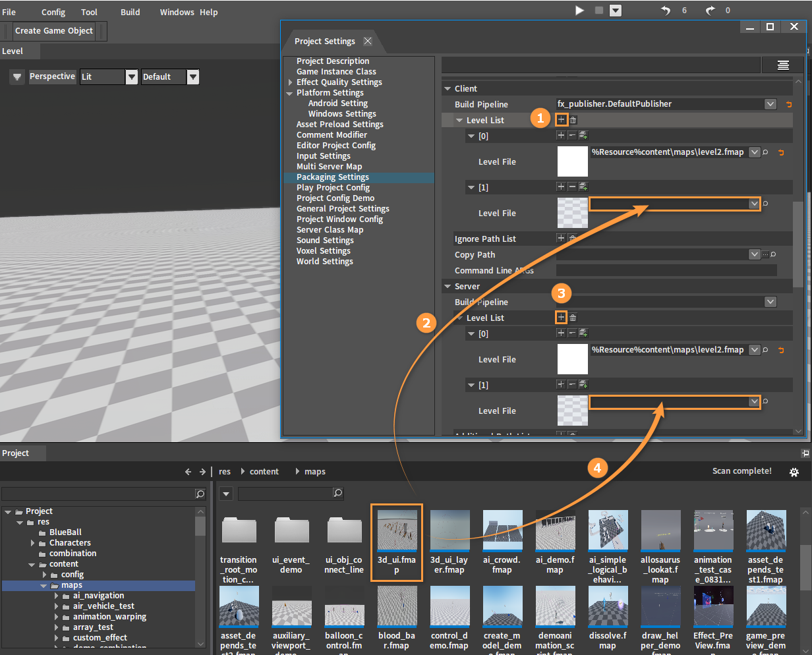Open the Copy Path dropdown
The width and height of the screenshot is (812, 655).
coord(755,254)
